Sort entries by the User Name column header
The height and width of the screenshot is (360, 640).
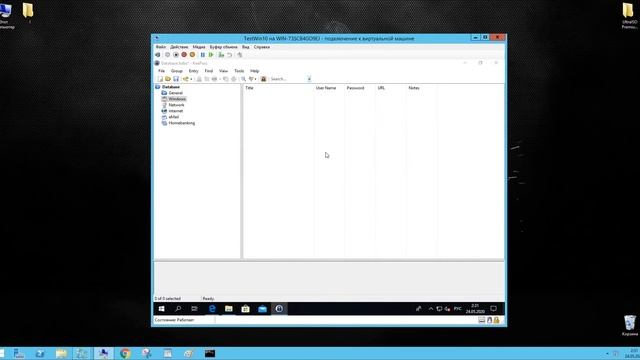click(329, 88)
